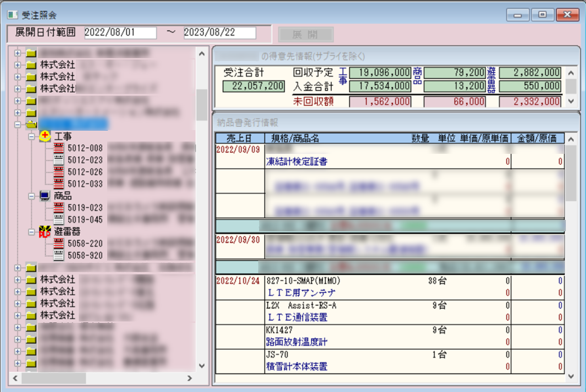Click the red document icon for 5019-023

coord(59,207)
